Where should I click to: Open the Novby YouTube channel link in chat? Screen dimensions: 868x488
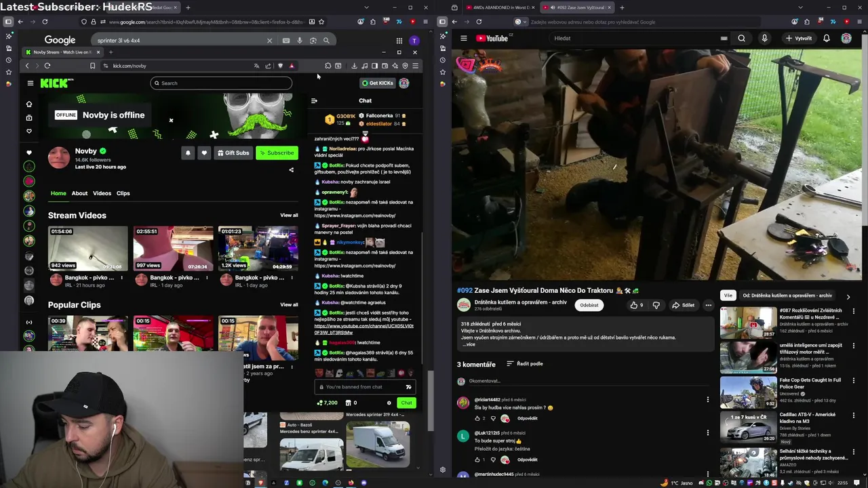(363, 329)
